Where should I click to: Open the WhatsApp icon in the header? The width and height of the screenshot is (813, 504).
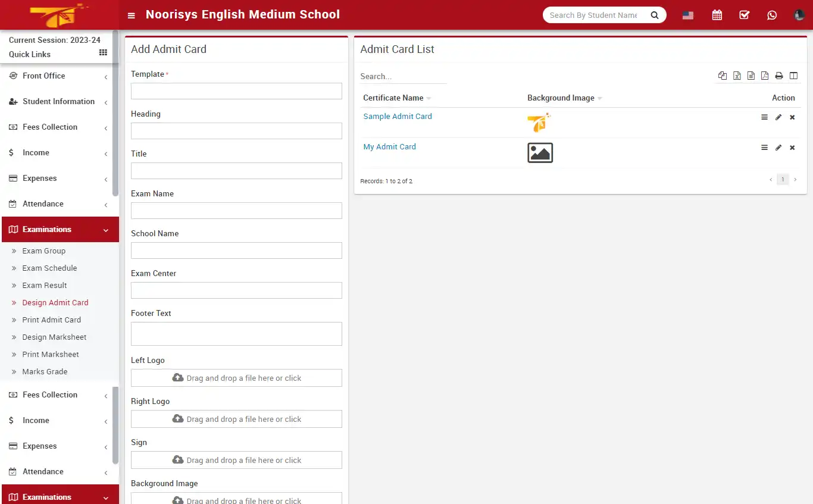[x=772, y=15]
